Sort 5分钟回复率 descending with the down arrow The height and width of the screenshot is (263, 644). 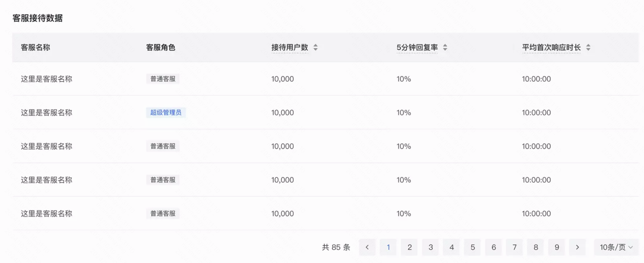445,49
